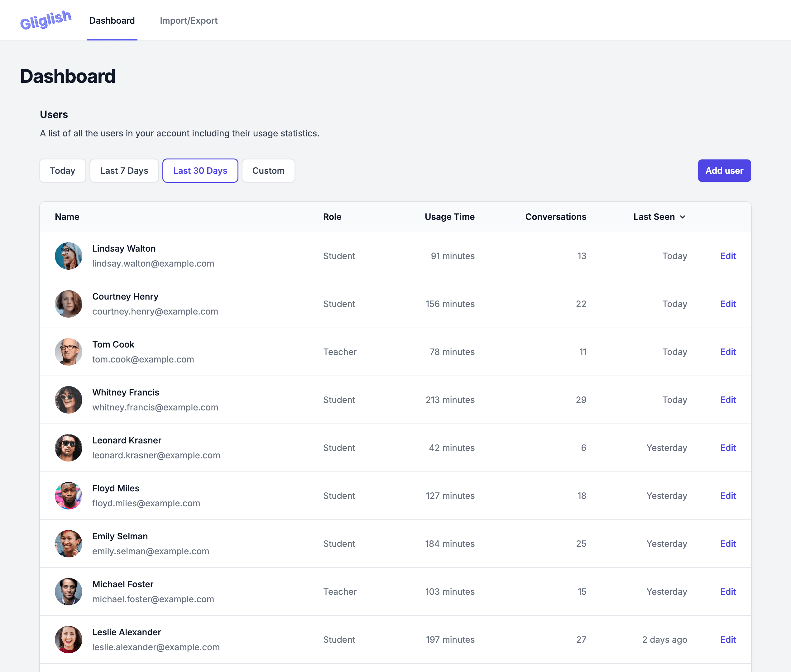This screenshot has width=791, height=672.
Task: Click Tom Cook's profile picture
Action: coord(68,351)
